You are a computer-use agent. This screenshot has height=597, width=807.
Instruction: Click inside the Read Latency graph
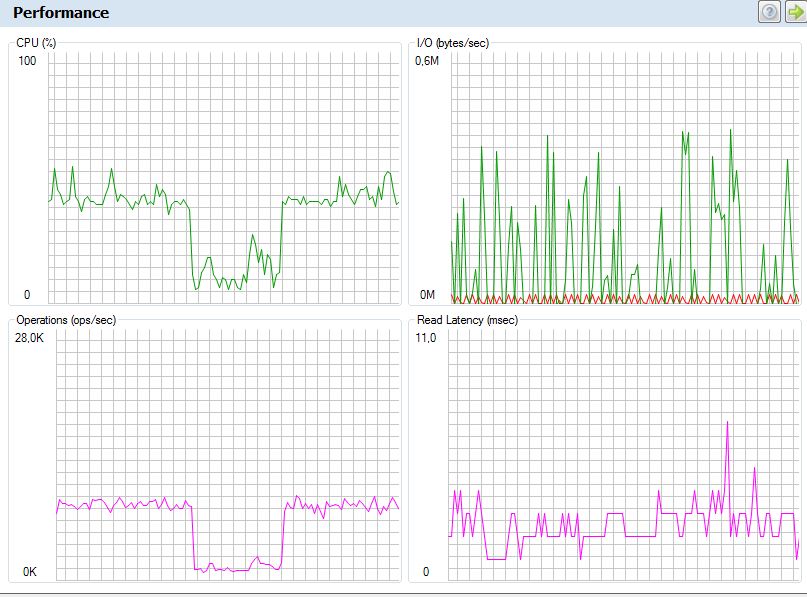point(624,454)
